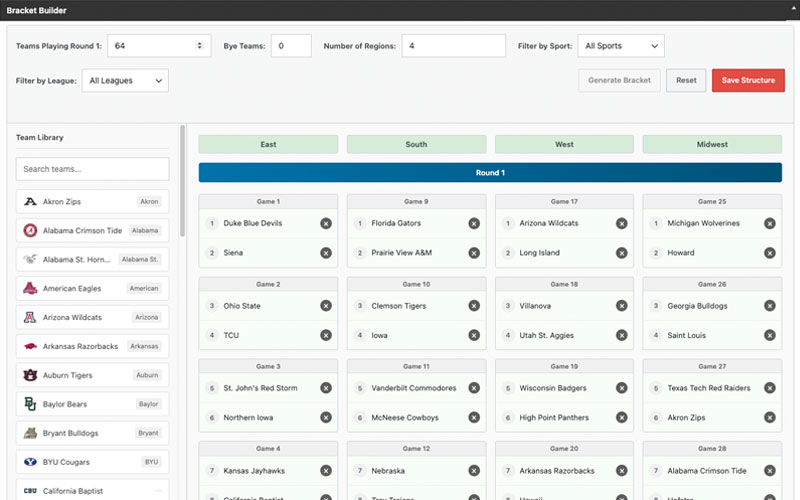Remove Akron Zips from Game 27
Viewport: 800px width, 500px height.
[770, 418]
